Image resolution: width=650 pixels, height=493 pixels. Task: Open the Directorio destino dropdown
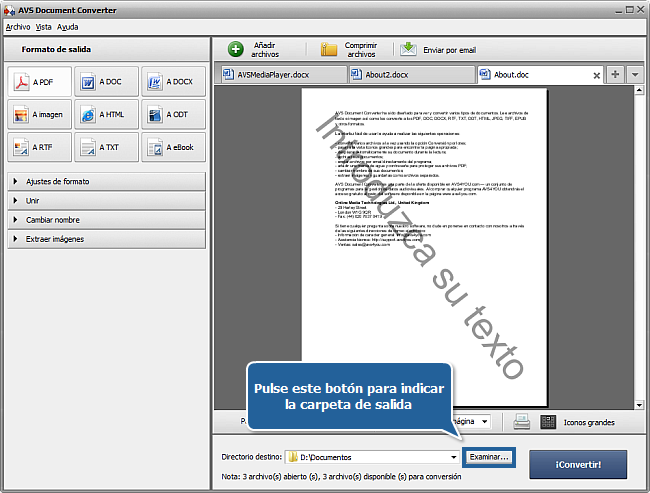tap(454, 457)
